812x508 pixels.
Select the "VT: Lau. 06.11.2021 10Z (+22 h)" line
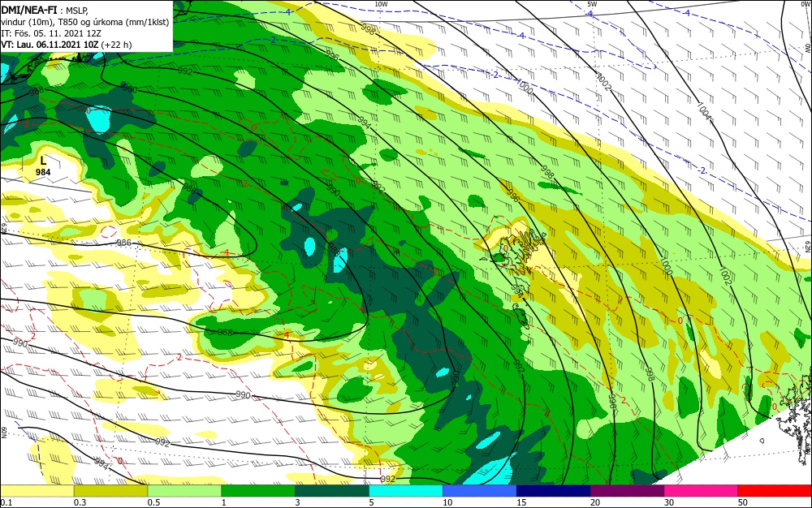(x=67, y=45)
